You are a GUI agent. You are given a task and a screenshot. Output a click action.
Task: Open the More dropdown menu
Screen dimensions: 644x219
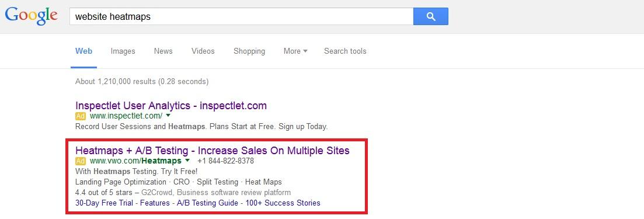click(295, 51)
